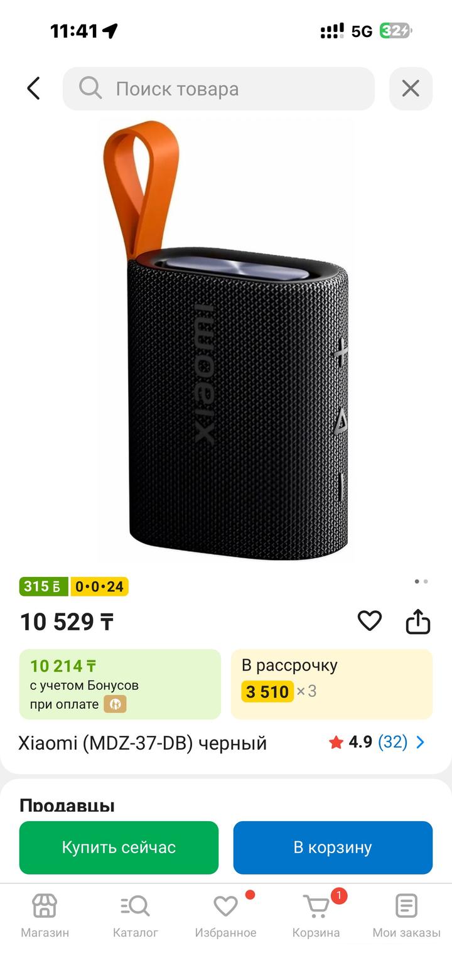The image size is (452, 980).
Task: Open the (32) reviews count link
Action: (392, 742)
